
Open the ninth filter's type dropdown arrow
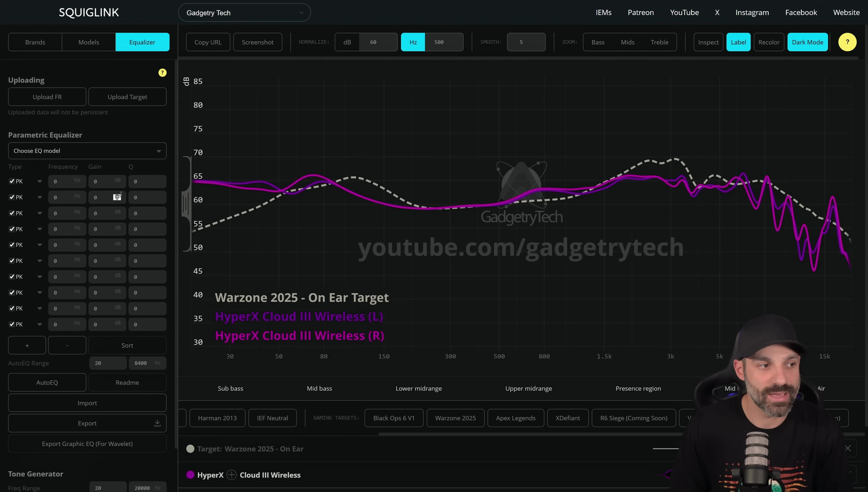click(x=40, y=309)
